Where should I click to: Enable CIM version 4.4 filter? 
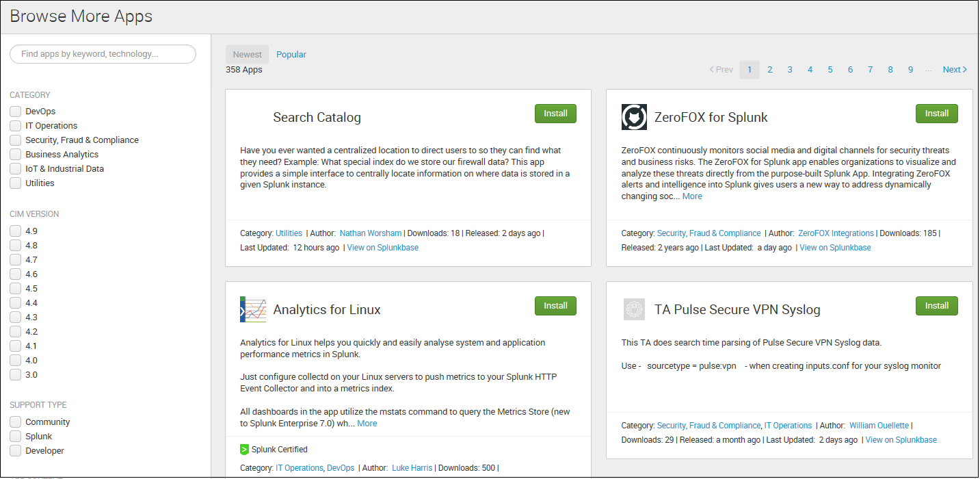coord(15,303)
